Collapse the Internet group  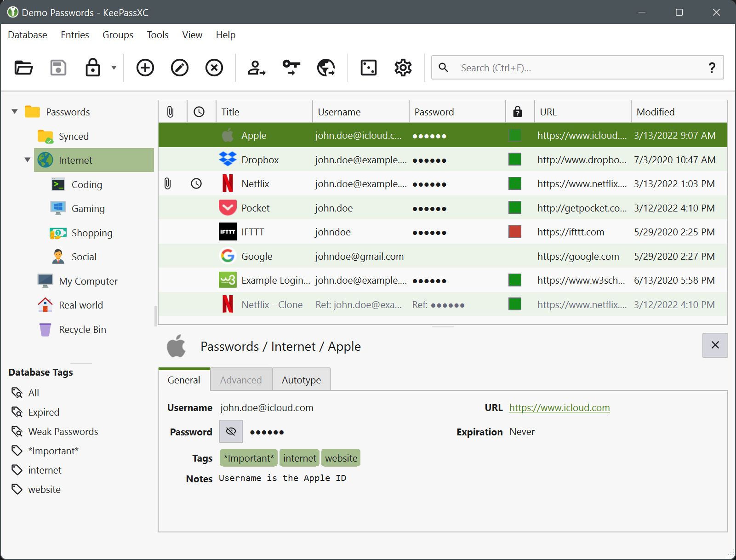[27, 160]
